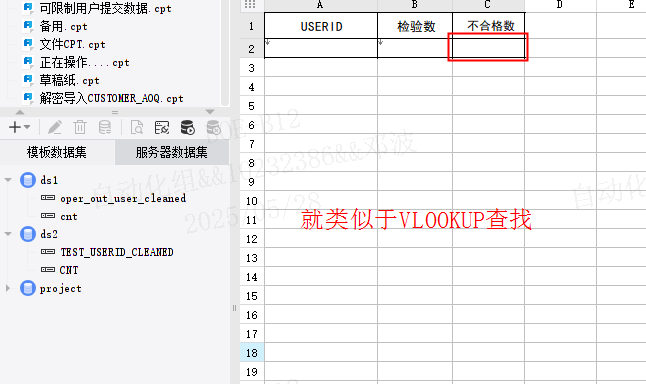Click field icon beside oper_out_user_cleaned
Screen dimensions: 646x384
(x=48, y=198)
